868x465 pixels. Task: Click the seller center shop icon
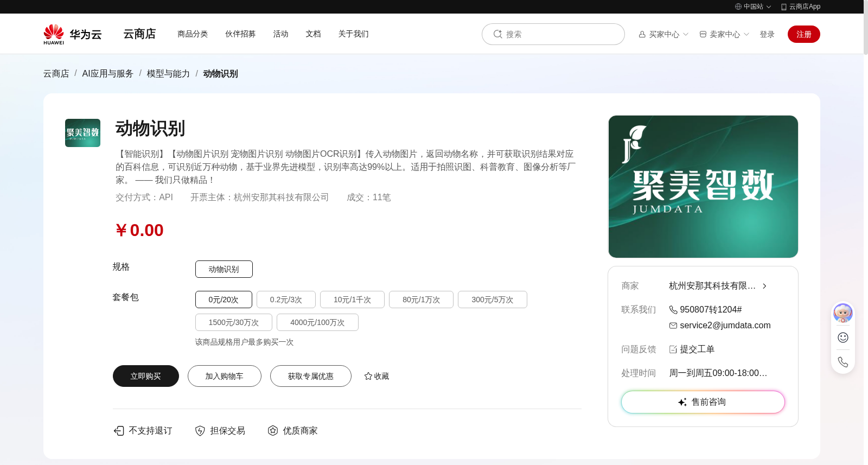tap(703, 34)
